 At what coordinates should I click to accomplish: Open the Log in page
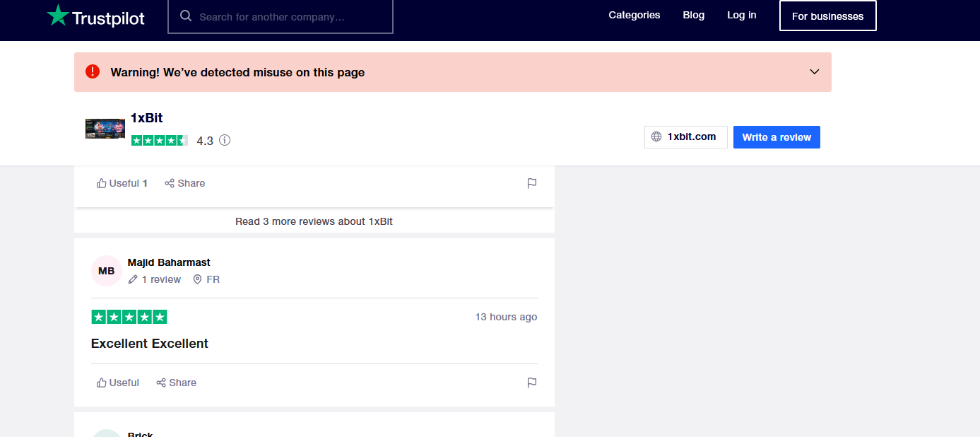pyautogui.click(x=742, y=15)
